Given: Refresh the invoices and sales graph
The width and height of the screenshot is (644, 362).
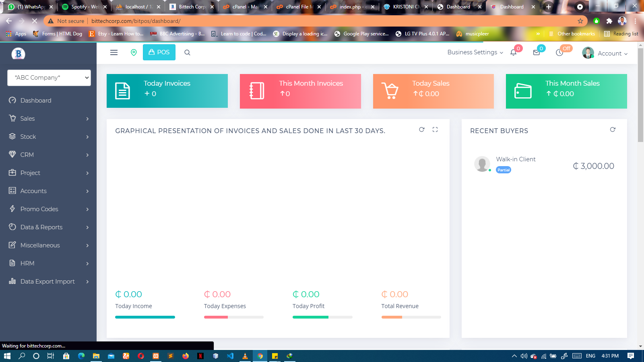Looking at the screenshot, I should pos(421,130).
